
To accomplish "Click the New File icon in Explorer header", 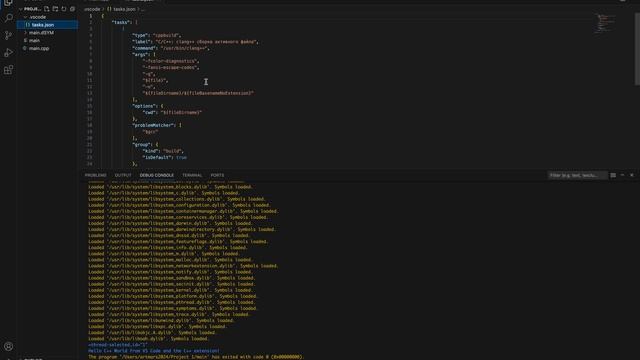I will 47,9.
